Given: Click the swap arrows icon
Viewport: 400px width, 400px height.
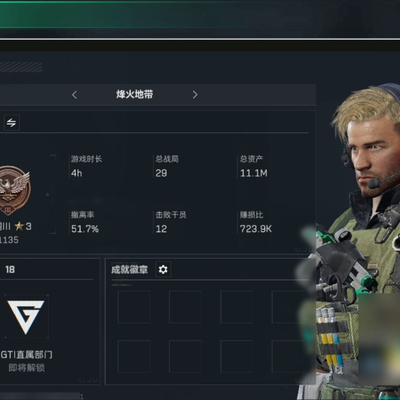Looking at the screenshot, I should coord(11,123).
